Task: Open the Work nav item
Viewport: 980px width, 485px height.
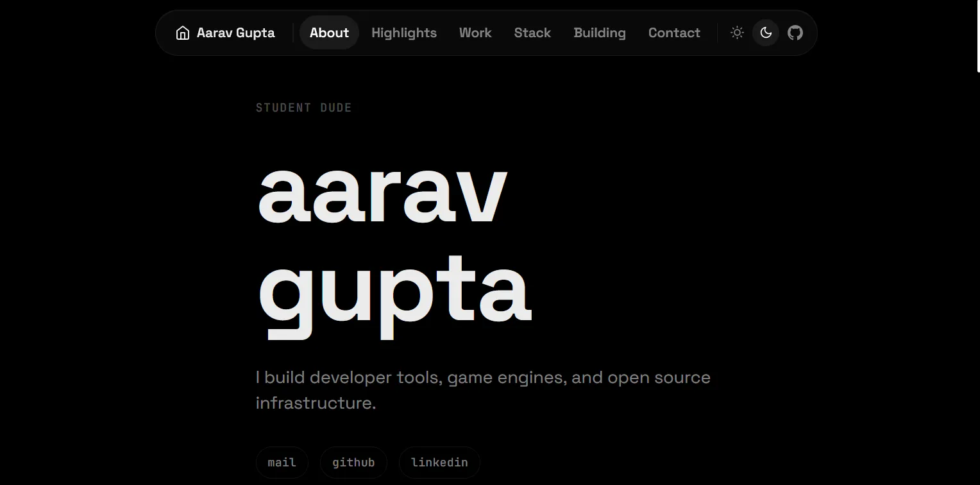Action: click(x=475, y=33)
